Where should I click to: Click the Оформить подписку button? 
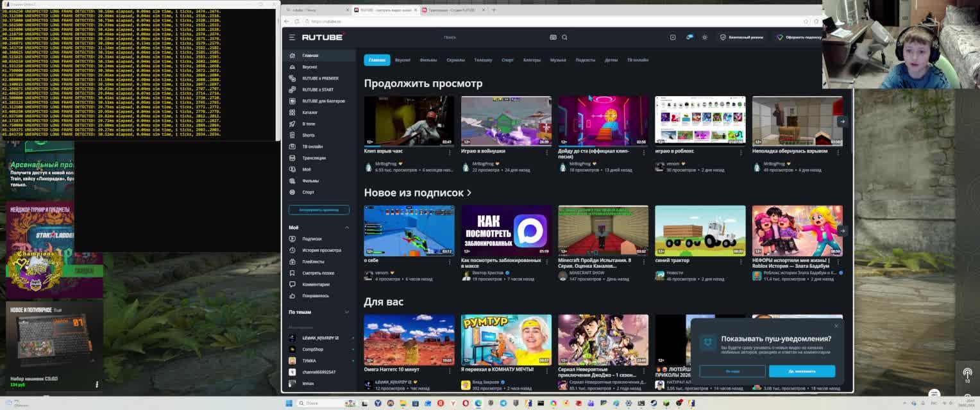[x=799, y=37]
